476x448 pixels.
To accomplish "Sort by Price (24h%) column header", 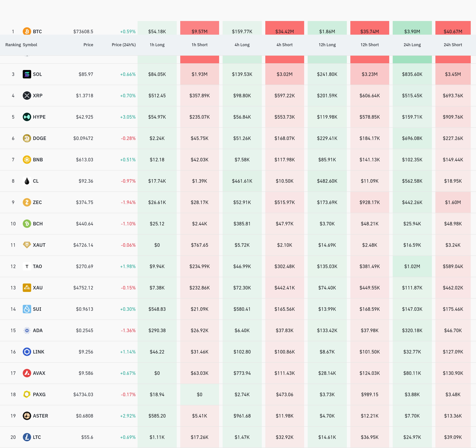I will [124, 45].
